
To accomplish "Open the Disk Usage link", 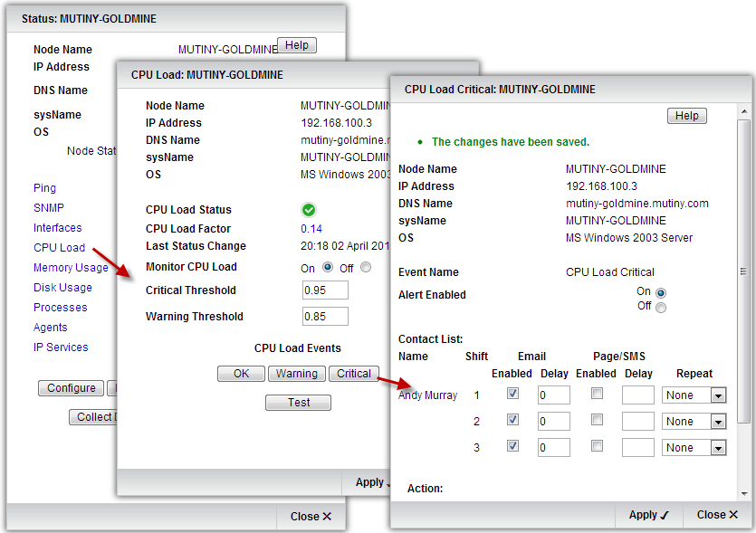I will point(62,287).
